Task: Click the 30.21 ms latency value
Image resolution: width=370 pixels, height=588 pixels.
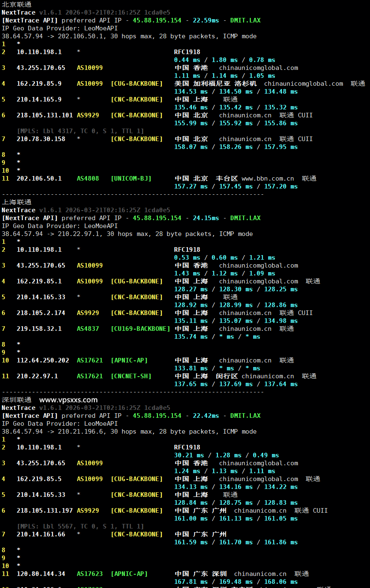Action: [189, 455]
